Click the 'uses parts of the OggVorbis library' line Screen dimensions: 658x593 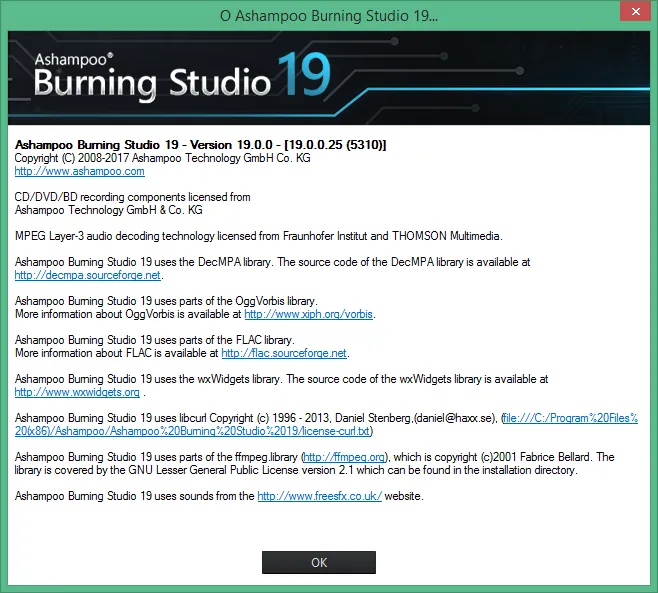click(166, 301)
